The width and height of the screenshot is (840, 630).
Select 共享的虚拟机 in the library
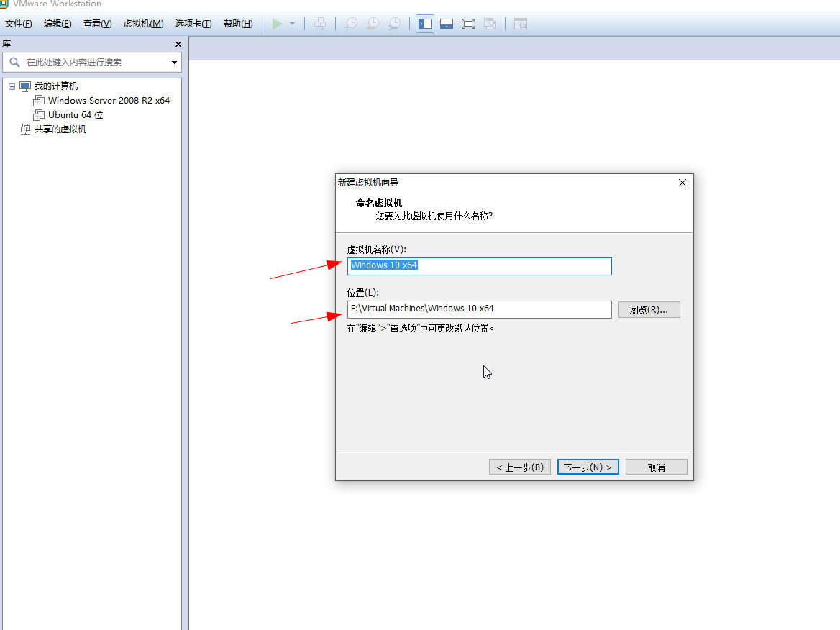60,129
